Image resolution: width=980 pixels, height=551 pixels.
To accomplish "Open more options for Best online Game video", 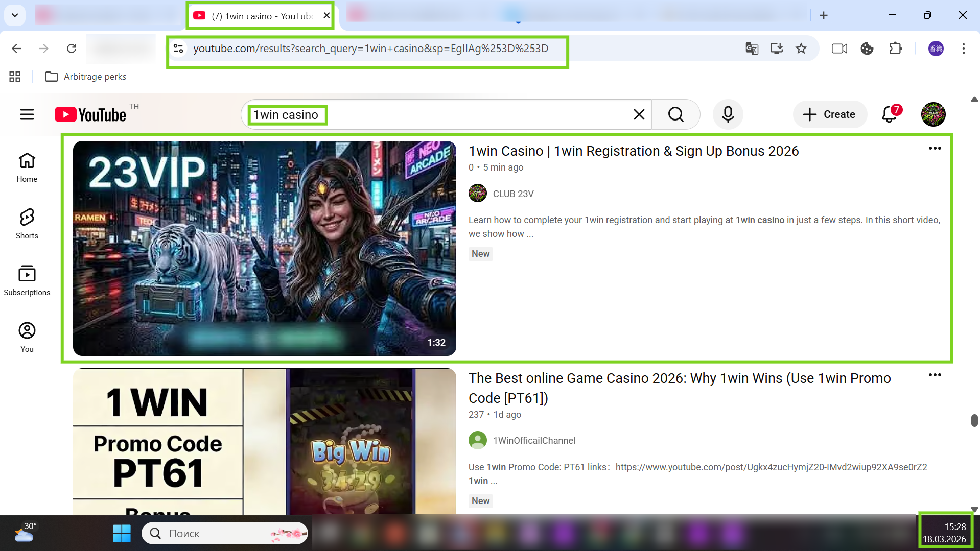I will [935, 375].
